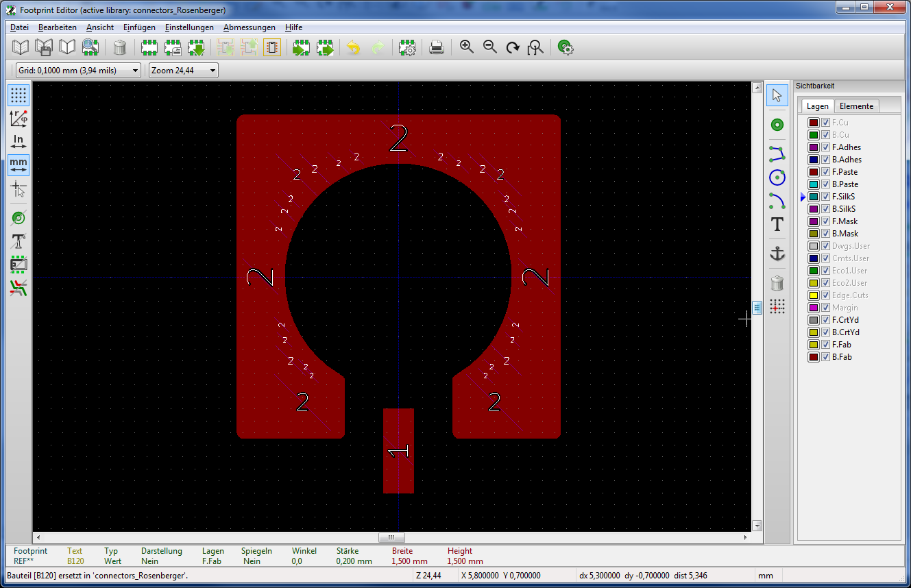Open the Zoom 24,44 dropdown
This screenshot has width=911, height=588.
point(183,71)
